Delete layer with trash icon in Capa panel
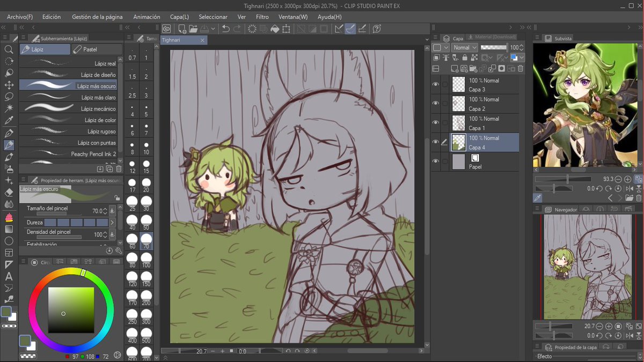The image size is (644, 362). pyautogui.click(x=520, y=69)
